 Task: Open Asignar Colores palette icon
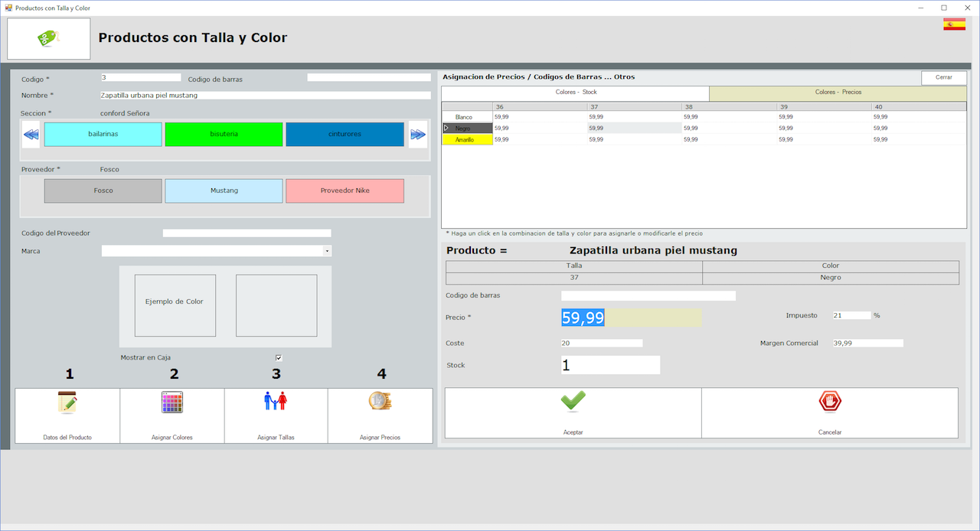click(x=172, y=402)
